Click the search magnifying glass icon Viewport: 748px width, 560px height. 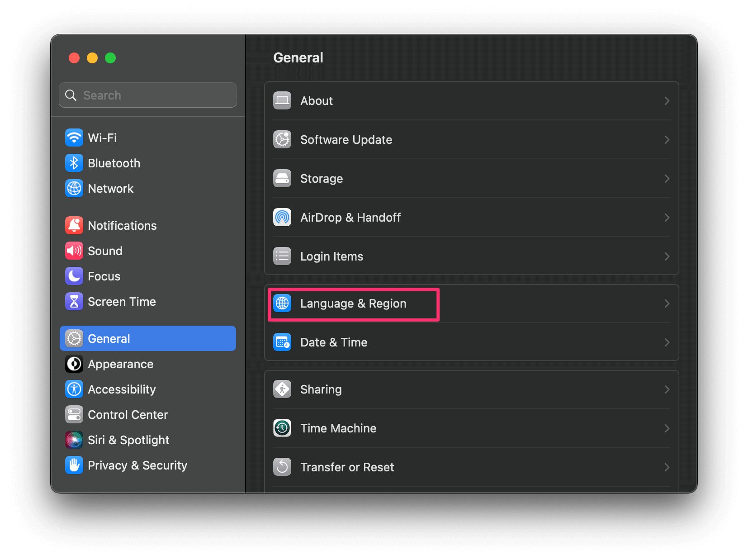pyautogui.click(x=71, y=95)
